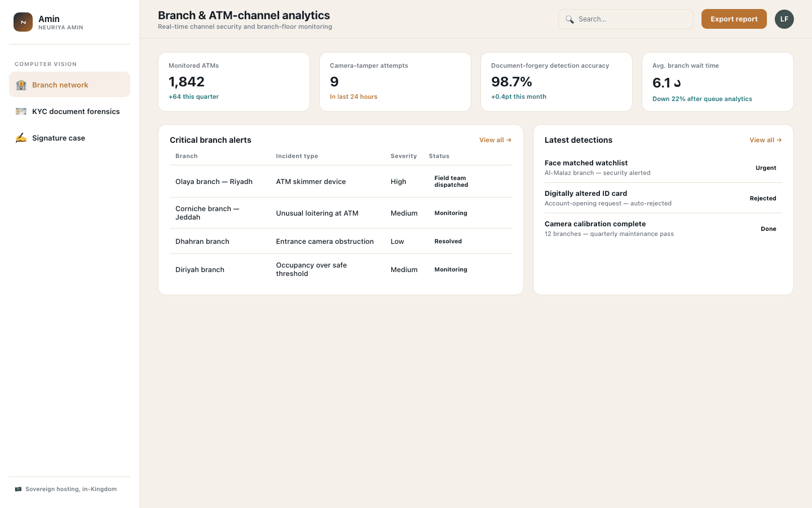Open Face matched watchlist detection
Image resolution: width=812 pixels, height=508 pixels.
[x=663, y=168]
